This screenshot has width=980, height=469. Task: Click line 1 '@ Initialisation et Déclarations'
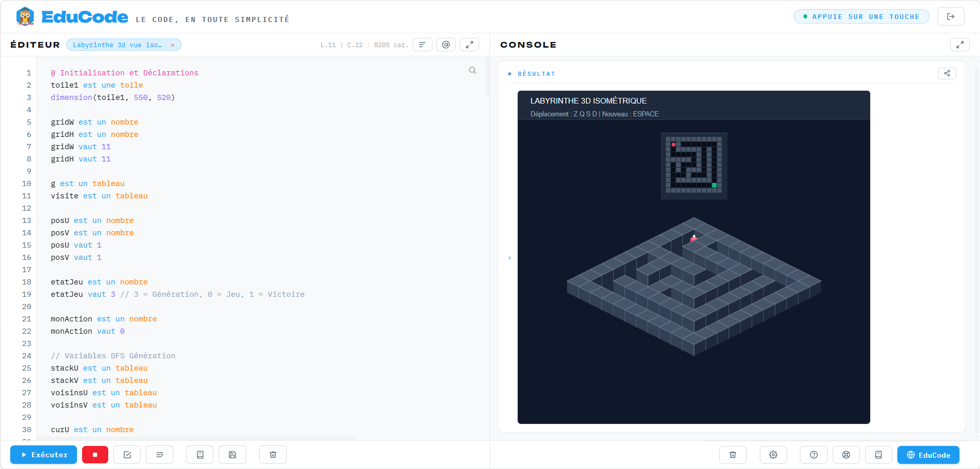coord(125,73)
